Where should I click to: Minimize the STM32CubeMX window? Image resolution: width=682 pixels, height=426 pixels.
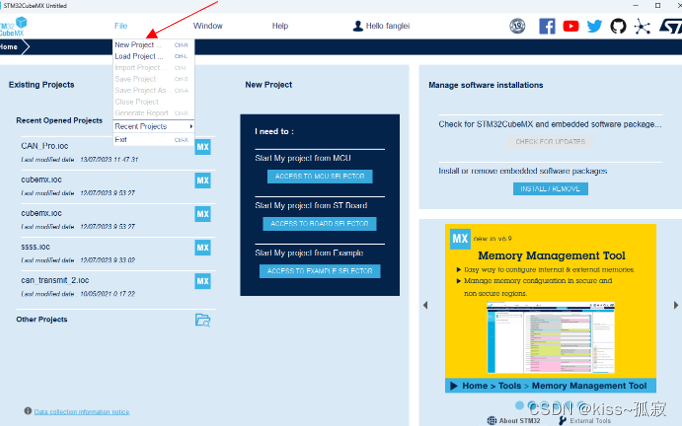635,6
